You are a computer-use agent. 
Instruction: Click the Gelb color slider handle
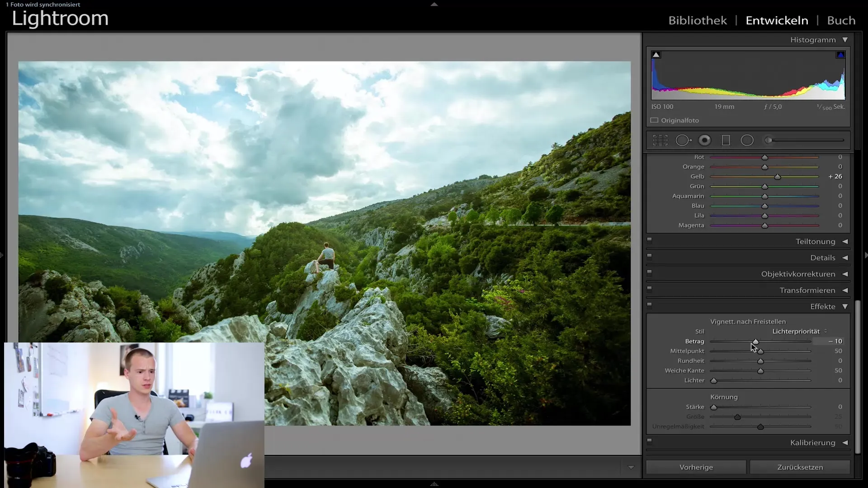pyautogui.click(x=778, y=177)
